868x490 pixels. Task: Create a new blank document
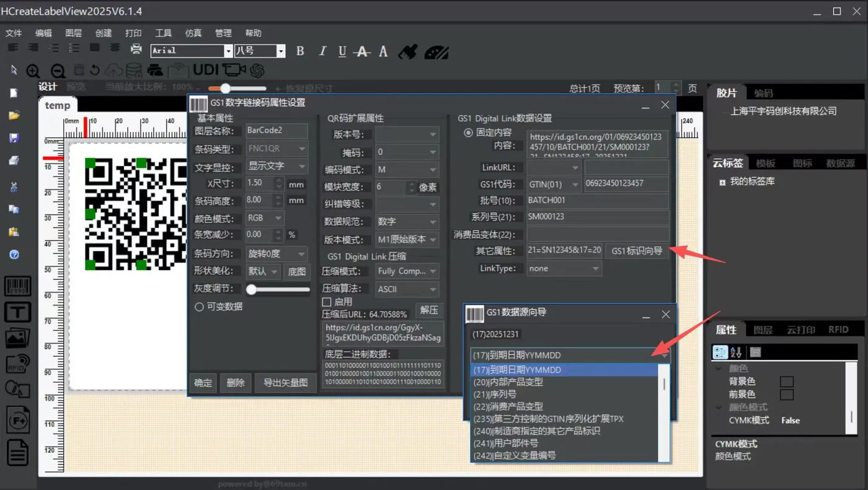point(14,93)
